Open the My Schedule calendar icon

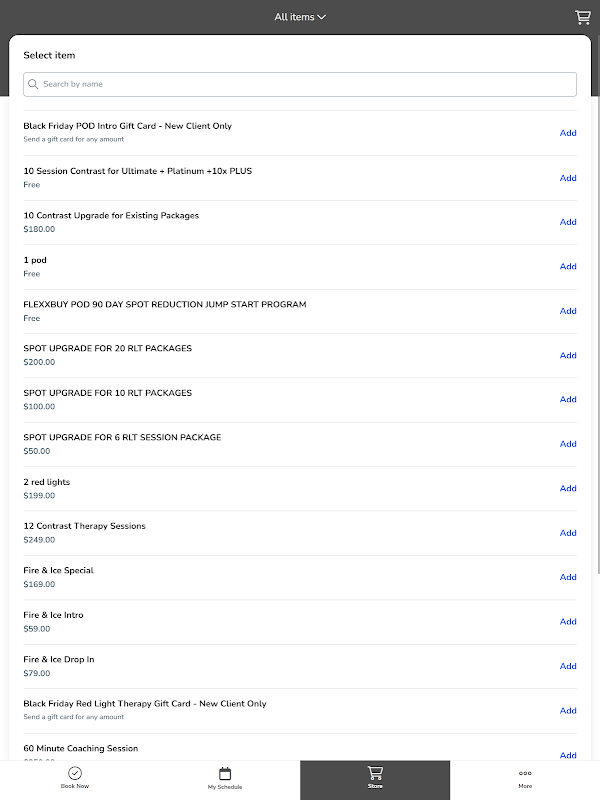(x=225, y=773)
